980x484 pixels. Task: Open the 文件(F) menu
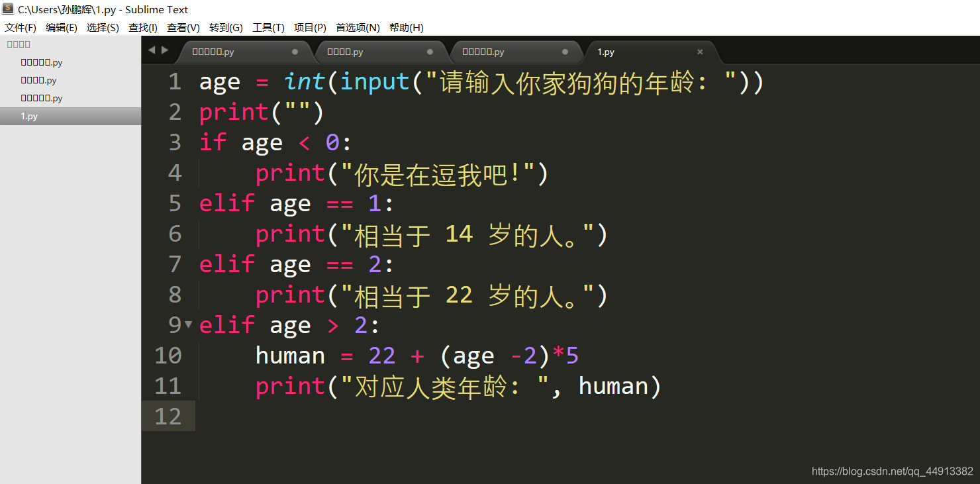click(x=21, y=27)
